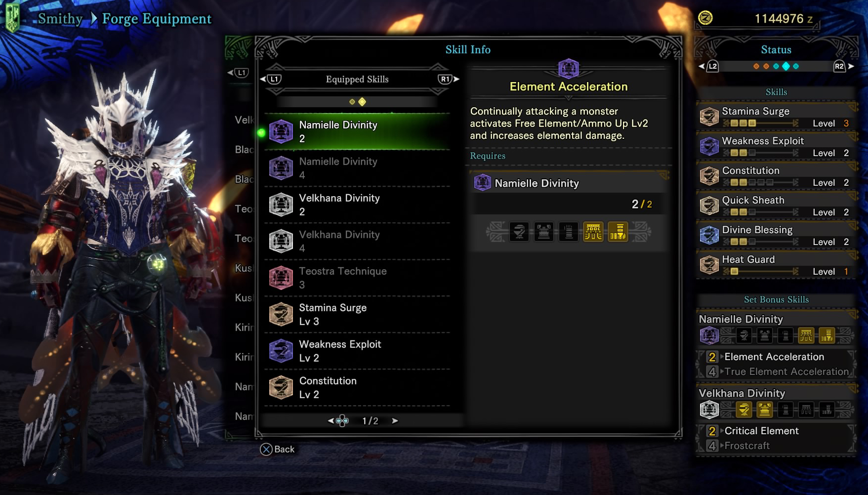Click the Velkhana Divinity set bonus icon
This screenshot has height=495, width=868.
709,410
